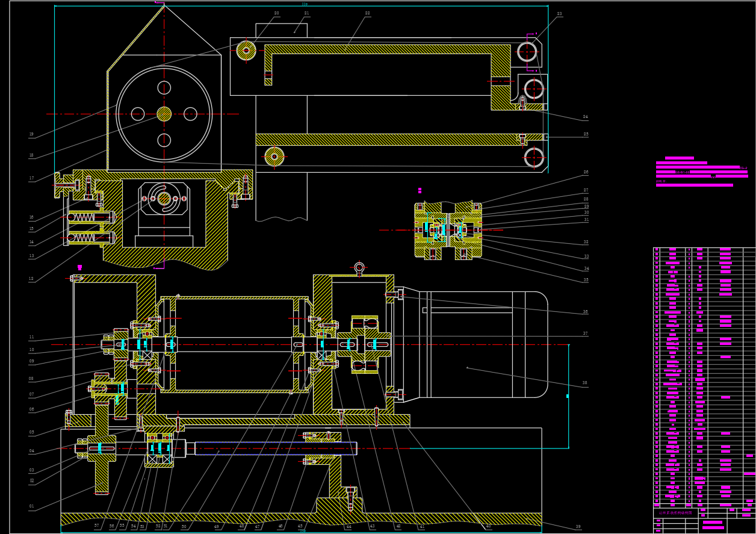Image resolution: width=756 pixels, height=534 pixels.
Task: Click callout label 26 on the right
Action: tap(586, 172)
